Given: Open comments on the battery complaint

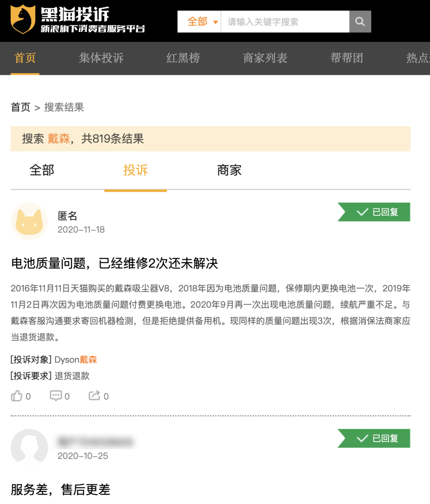Looking at the screenshot, I should (56, 396).
